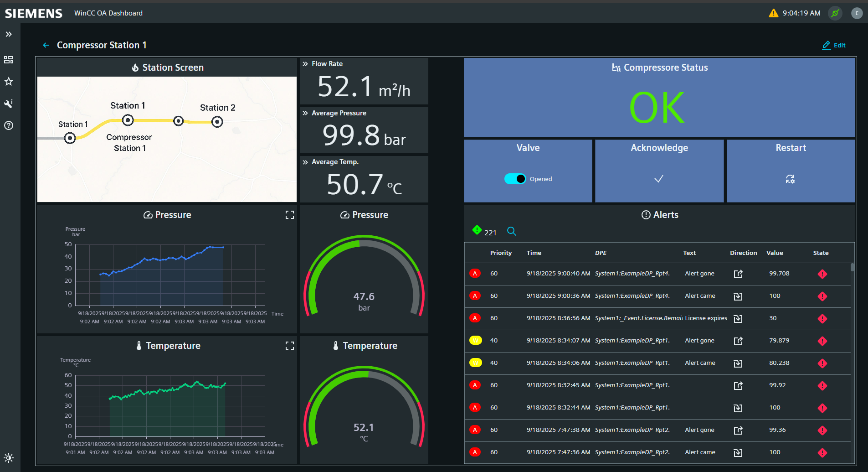Expand the left sidebar navigation
The height and width of the screenshot is (472, 868).
click(9, 34)
